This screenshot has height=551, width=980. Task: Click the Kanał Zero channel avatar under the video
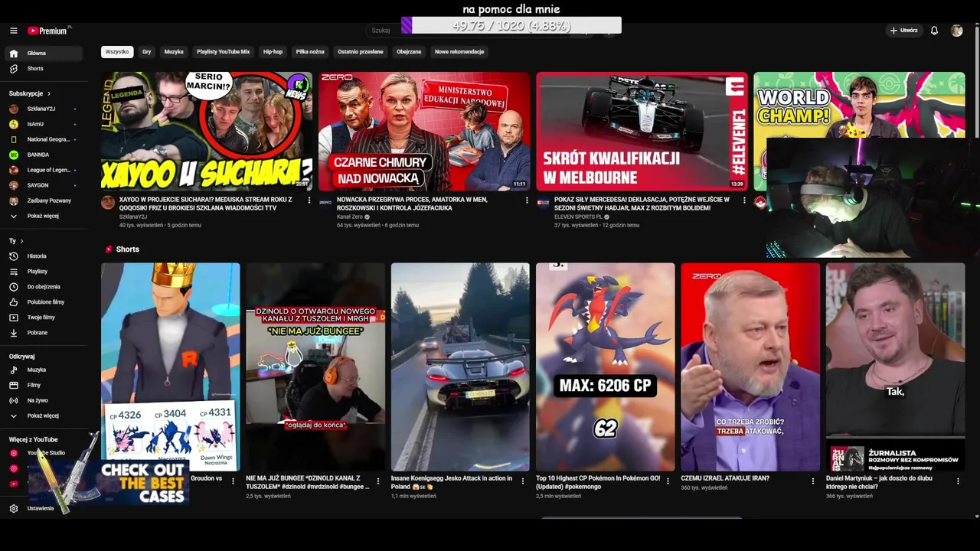click(x=325, y=202)
